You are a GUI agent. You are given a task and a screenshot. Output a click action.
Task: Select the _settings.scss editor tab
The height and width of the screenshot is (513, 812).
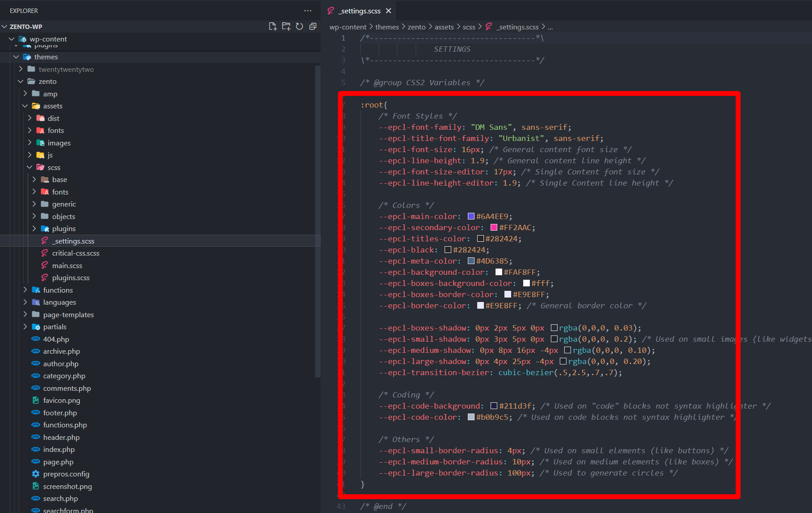pos(360,11)
